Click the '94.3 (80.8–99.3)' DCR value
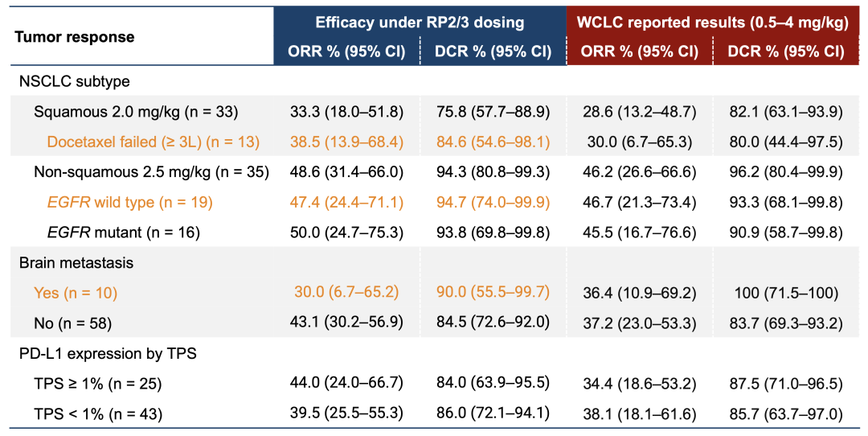The height and width of the screenshot is (436, 868). [x=493, y=171]
